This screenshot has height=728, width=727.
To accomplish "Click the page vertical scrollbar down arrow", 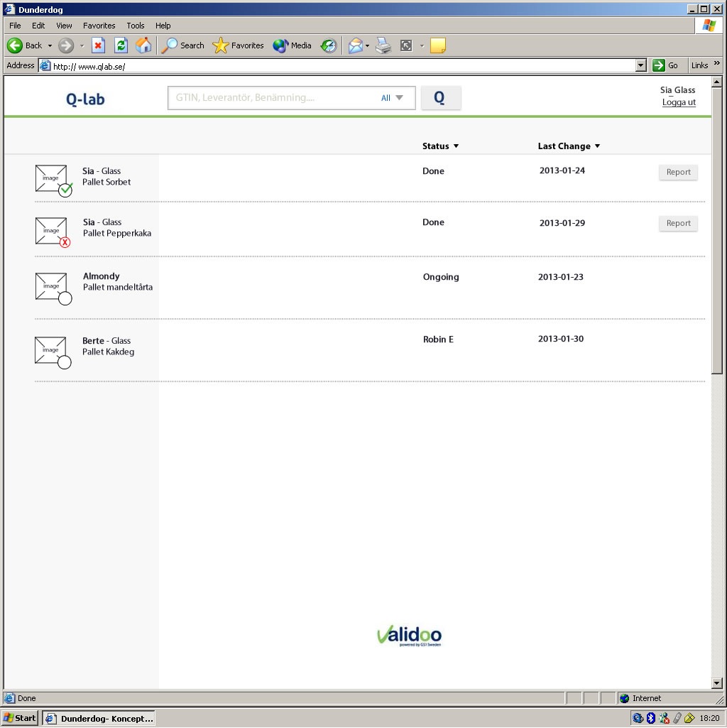I will [x=716, y=683].
